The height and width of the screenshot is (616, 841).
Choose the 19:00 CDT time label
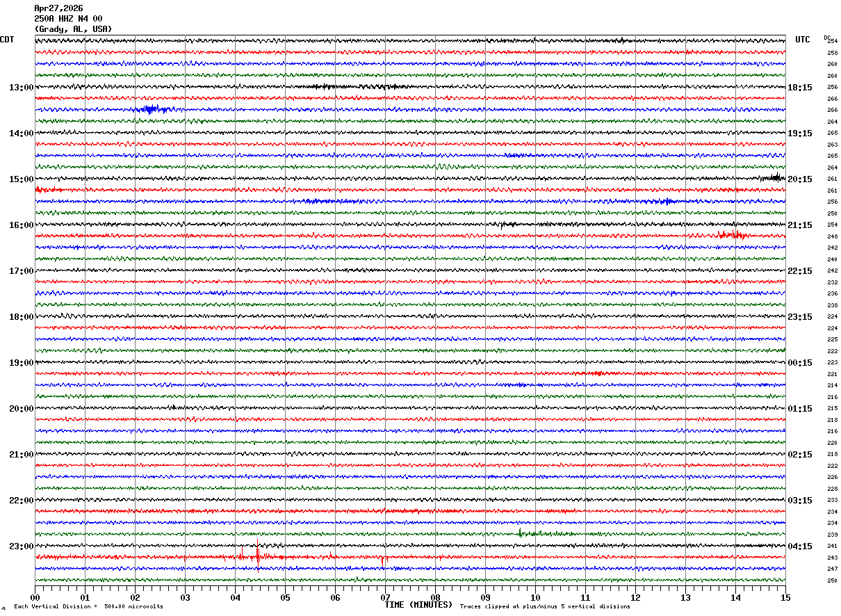[x=21, y=363]
